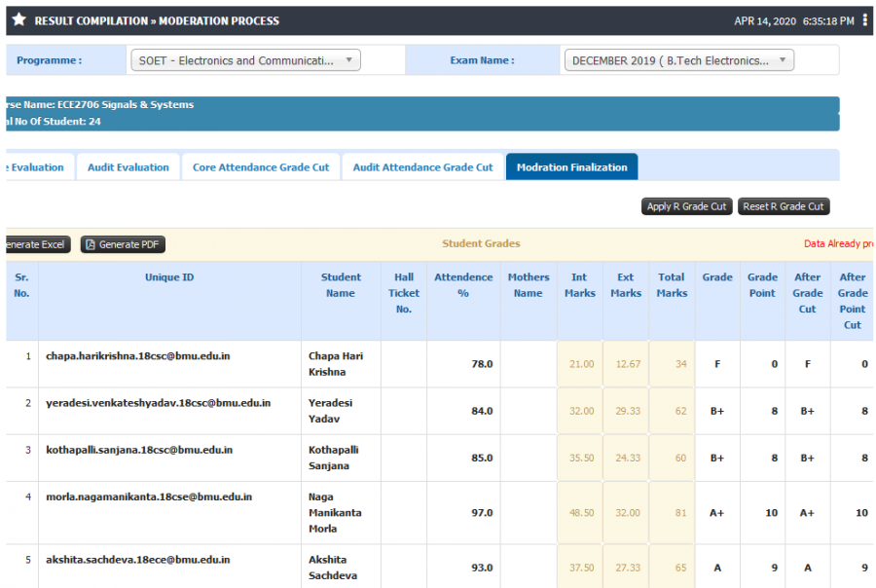This screenshot has height=588, width=876.
Task: Click the red Data Already notice
Action: pyautogui.click(x=839, y=243)
